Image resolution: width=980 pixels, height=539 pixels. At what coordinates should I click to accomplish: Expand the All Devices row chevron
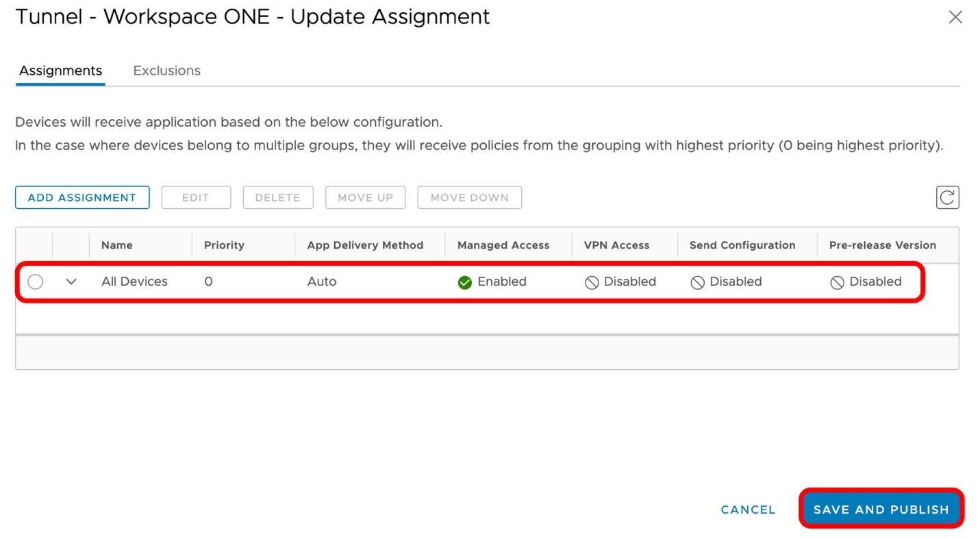[71, 281]
